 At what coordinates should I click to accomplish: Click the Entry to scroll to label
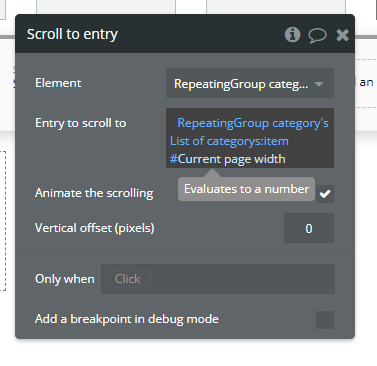coord(81,123)
